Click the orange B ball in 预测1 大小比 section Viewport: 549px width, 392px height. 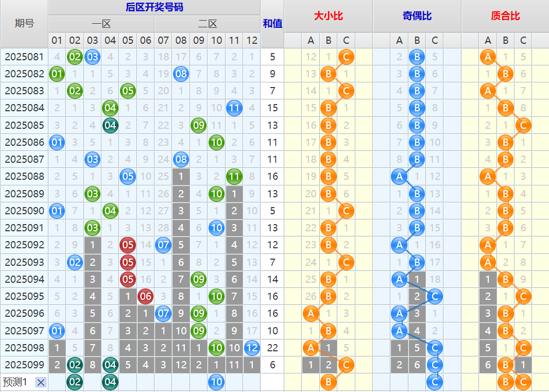tap(329, 382)
